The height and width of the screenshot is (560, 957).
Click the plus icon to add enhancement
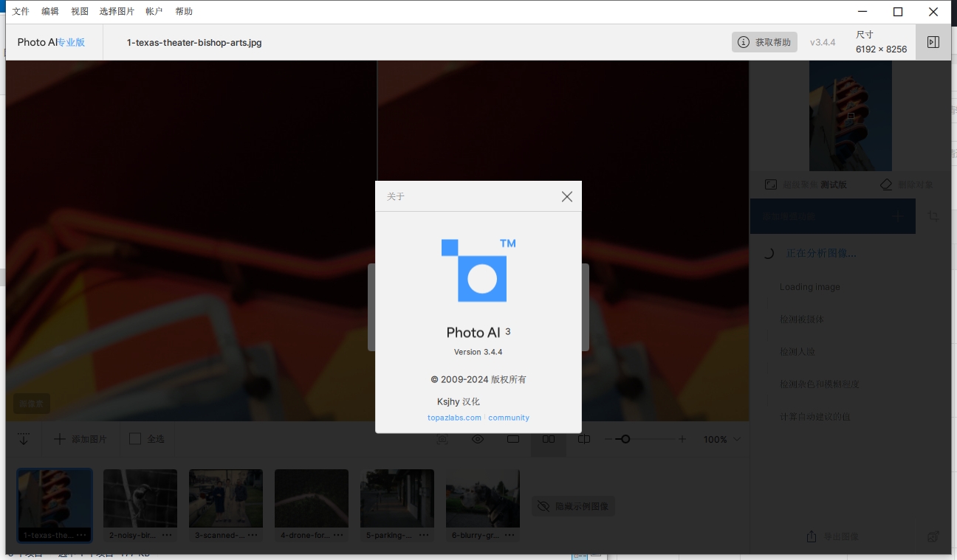pyautogui.click(x=898, y=216)
